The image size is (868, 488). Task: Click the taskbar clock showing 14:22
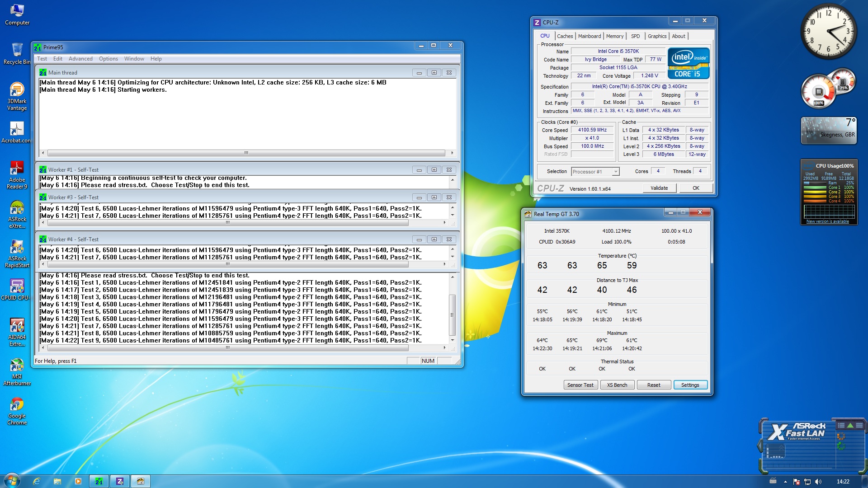843,482
